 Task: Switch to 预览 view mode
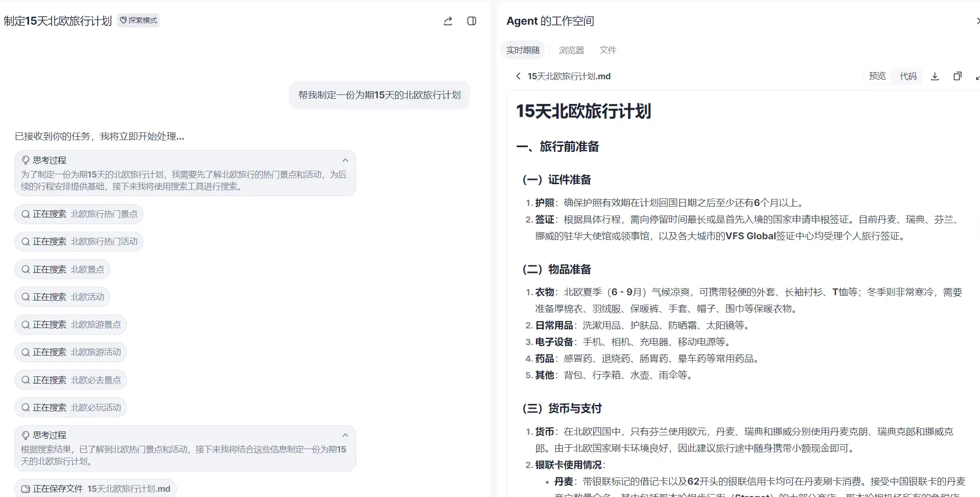click(877, 76)
